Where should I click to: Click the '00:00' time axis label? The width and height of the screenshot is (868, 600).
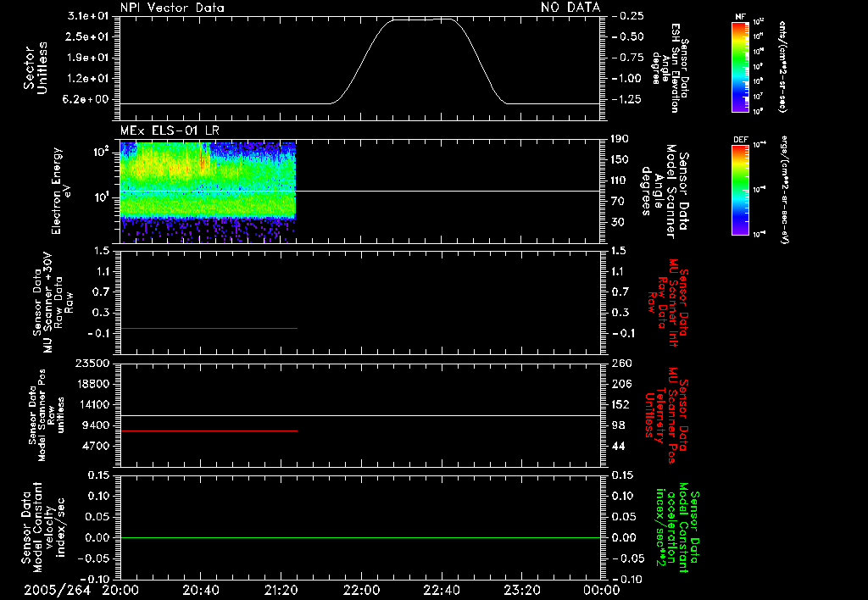[601, 590]
